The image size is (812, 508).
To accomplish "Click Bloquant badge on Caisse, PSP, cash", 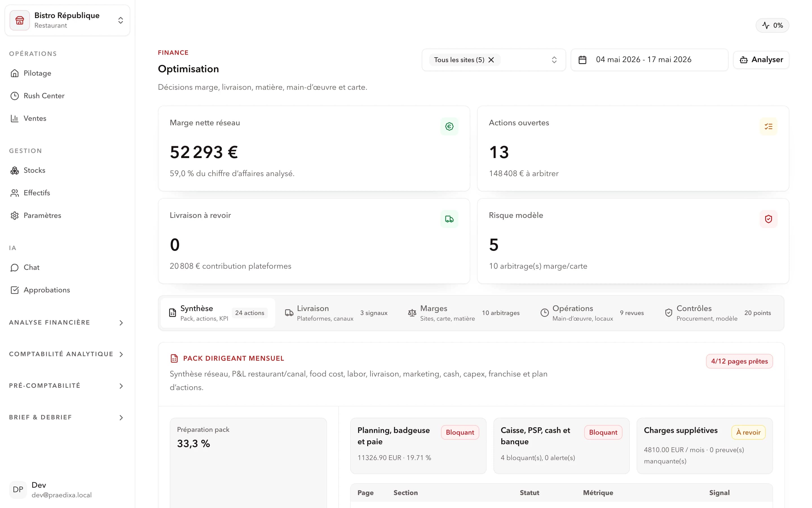I will (x=603, y=432).
